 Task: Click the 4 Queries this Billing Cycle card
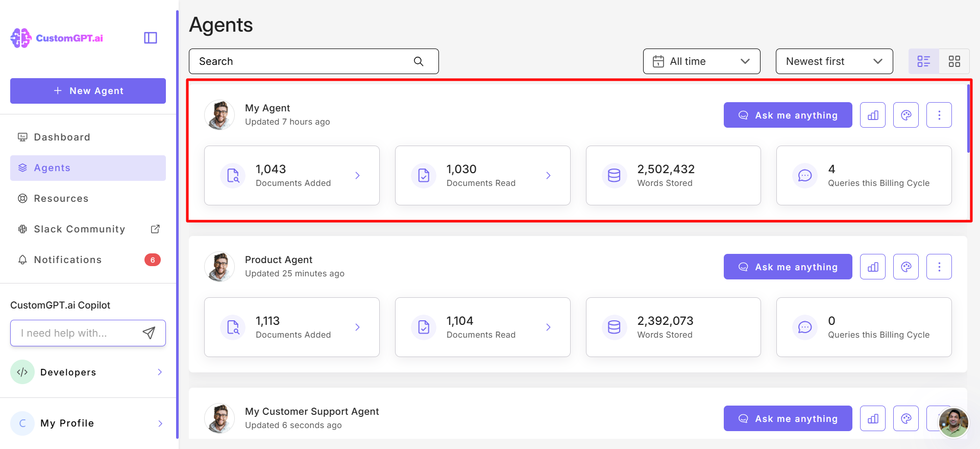point(864,176)
